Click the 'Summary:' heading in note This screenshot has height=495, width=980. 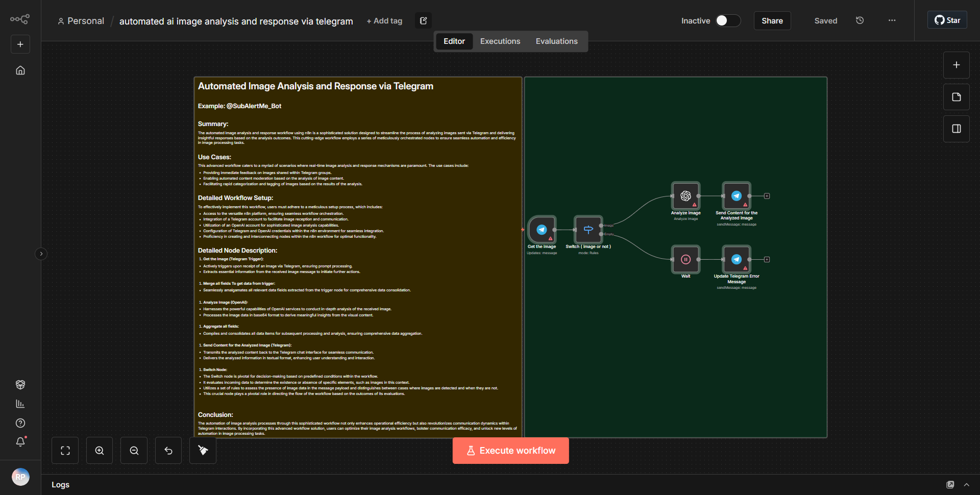click(x=213, y=124)
